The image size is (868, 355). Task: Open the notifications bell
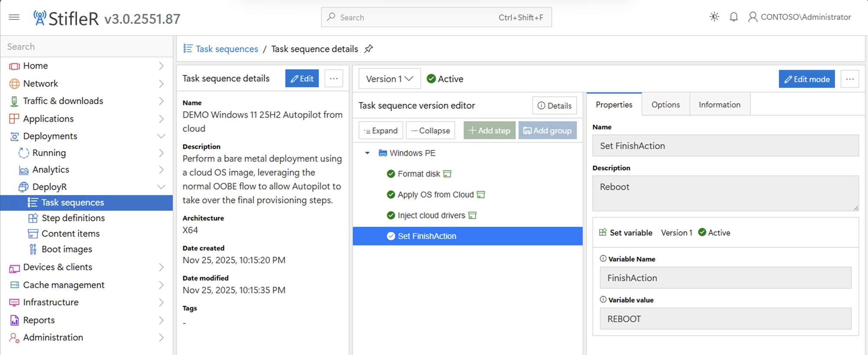click(734, 17)
